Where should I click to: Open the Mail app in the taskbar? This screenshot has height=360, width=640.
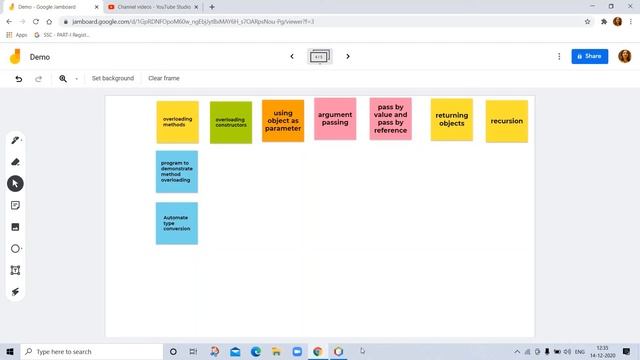coord(235,351)
